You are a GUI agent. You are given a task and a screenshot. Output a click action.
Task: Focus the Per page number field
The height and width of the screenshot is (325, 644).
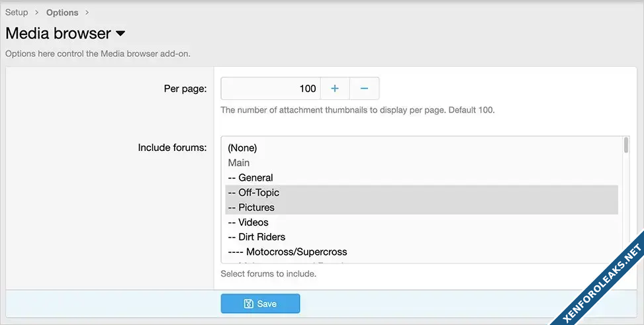click(x=271, y=89)
